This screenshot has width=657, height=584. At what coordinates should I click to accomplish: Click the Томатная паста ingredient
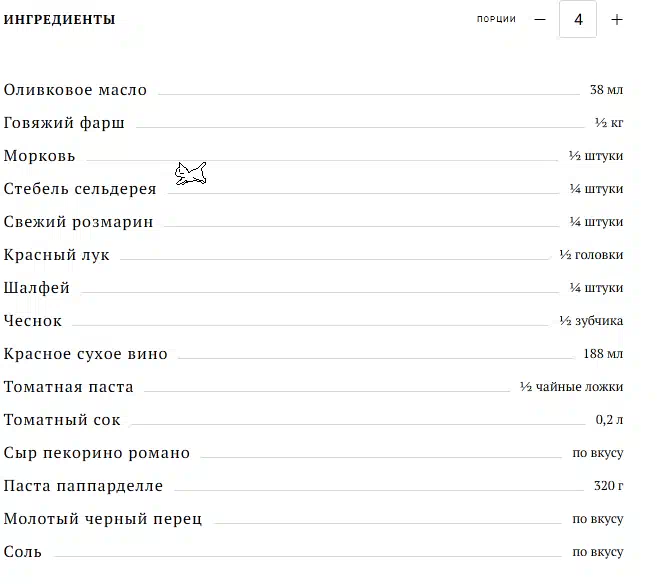pyautogui.click(x=68, y=387)
